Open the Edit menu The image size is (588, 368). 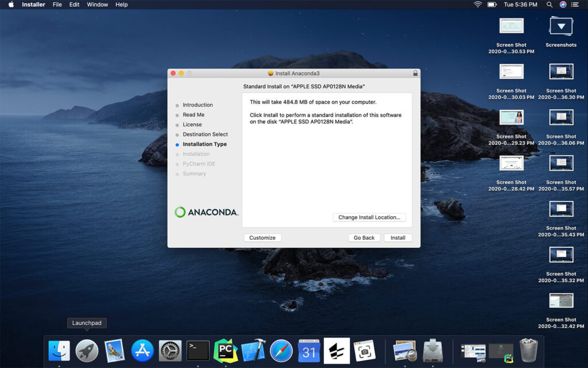click(74, 5)
